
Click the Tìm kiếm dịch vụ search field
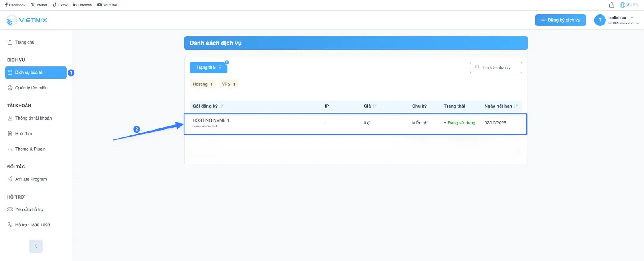[x=496, y=67]
